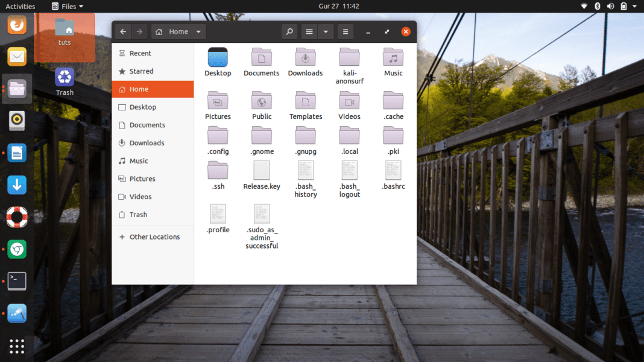
Task: Click the back navigation arrow
Action: (x=123, y=31)
